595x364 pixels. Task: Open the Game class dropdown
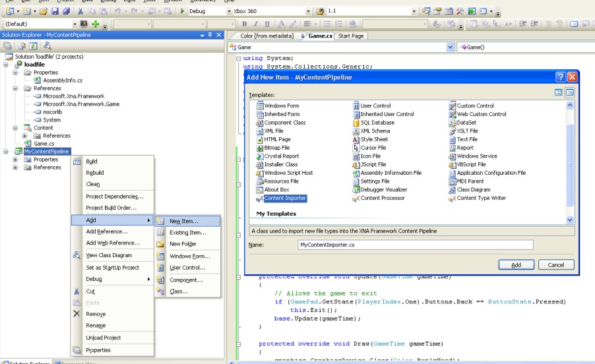450,47
